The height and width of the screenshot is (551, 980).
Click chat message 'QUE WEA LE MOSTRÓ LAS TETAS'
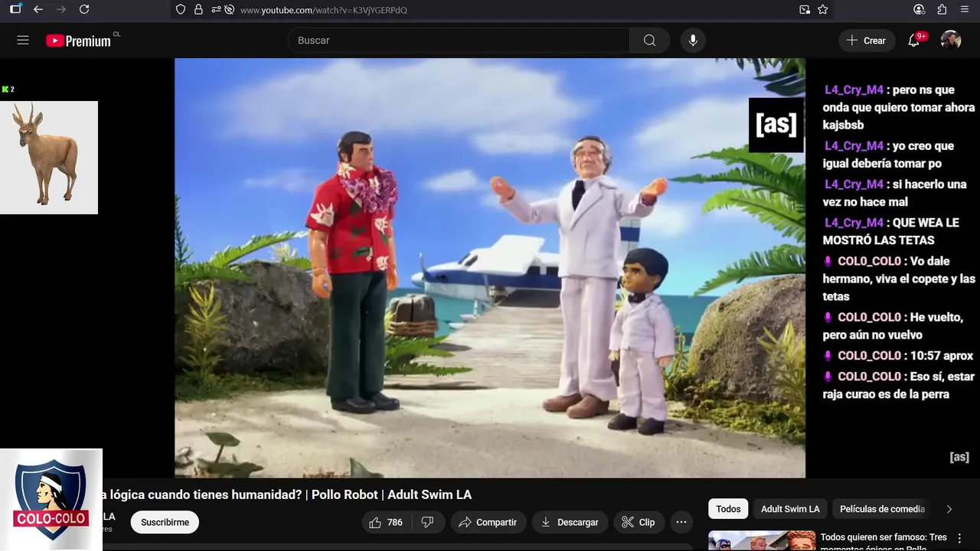pos(890,231)
